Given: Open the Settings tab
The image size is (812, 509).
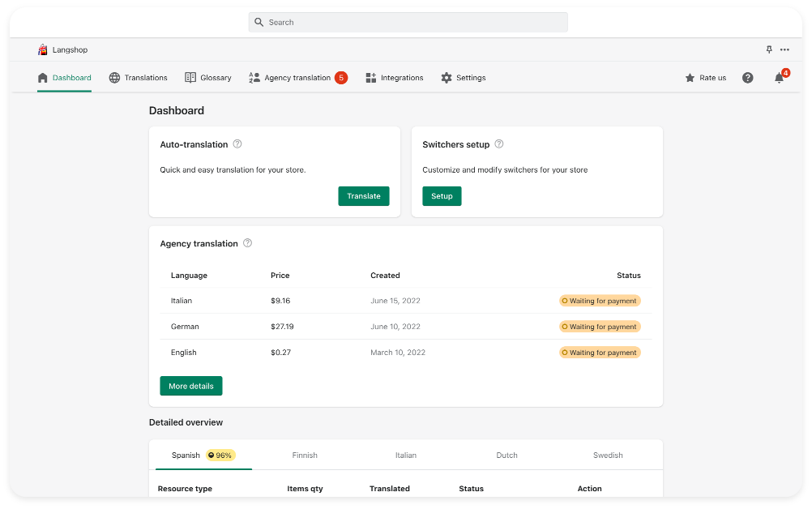Looking at the screenshot, I should coord(464,78).
